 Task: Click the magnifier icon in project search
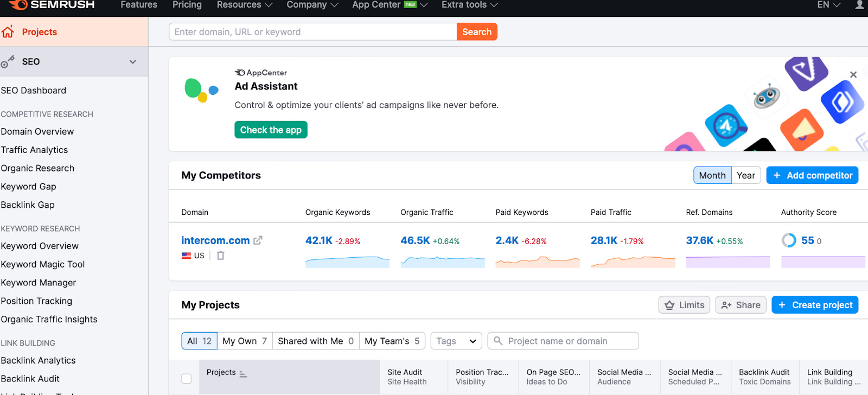[498, 341]
